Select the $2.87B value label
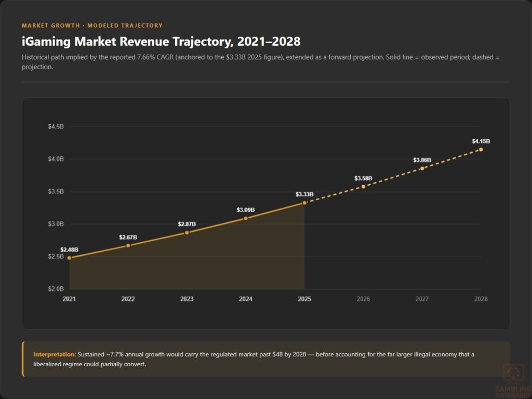Viewport: 532px width, 399px height. pyautogui.click(x=187, y=224)
